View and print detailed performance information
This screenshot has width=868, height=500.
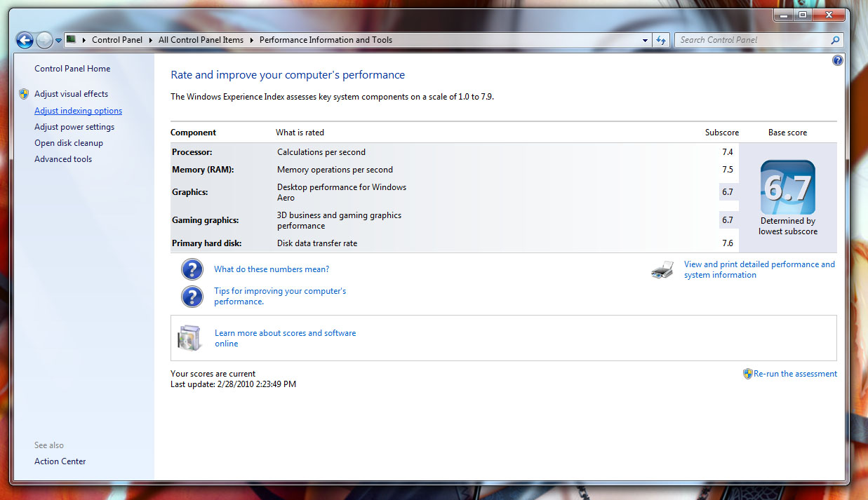point(759,269)
